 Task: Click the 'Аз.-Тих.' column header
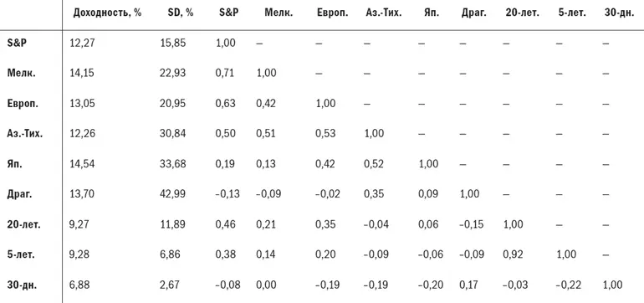[x=384, y=13]
